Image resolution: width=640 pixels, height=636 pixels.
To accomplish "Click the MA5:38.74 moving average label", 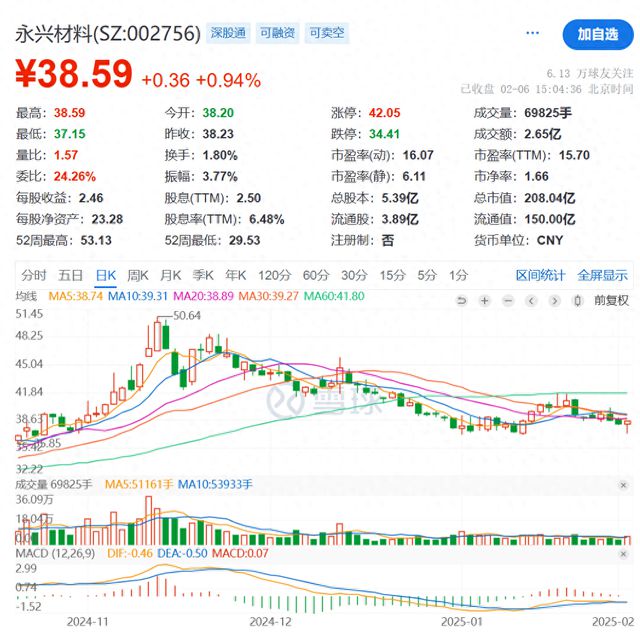I will pos(76,296).
